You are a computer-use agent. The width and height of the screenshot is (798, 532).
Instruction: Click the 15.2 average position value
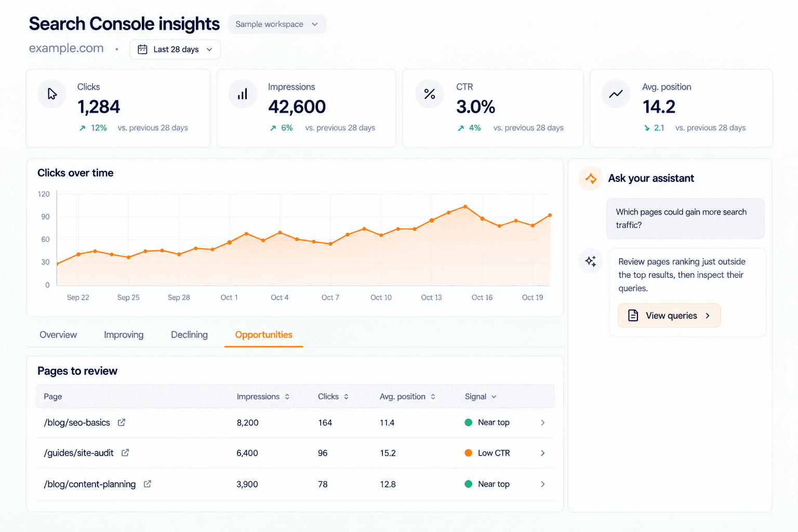pos(388,453)
